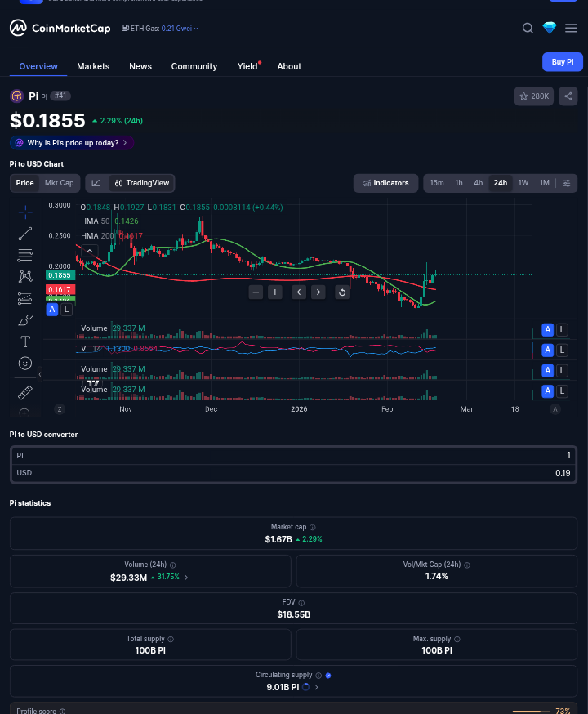Viewport: 588px width, 714px height.
Task: Toggle auto scale A on price axis
Action: 52,310
